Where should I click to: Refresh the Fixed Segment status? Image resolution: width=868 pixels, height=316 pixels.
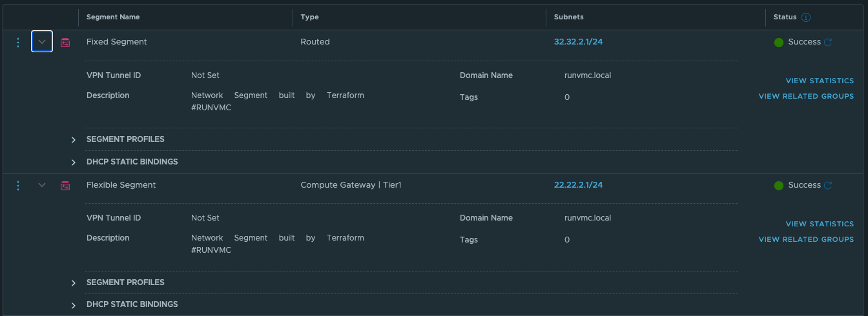point(828,42)
